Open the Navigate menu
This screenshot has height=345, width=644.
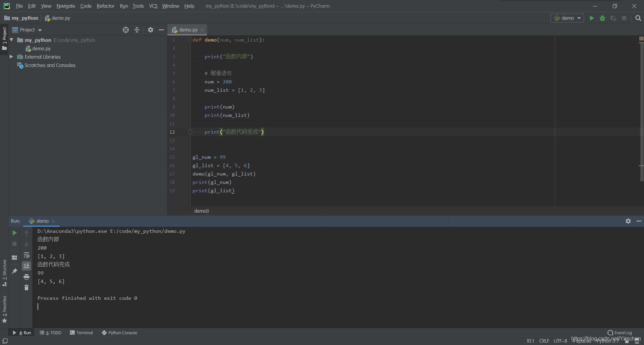[66, 6]
